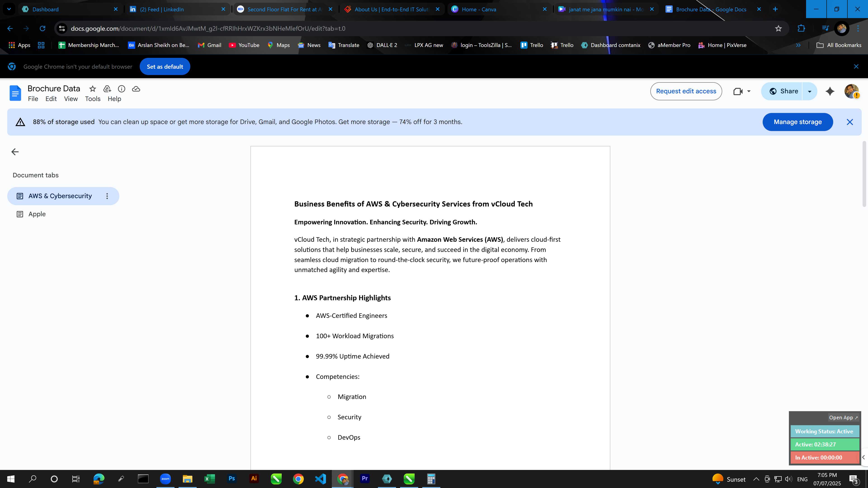Open the aMember Pro bookmark
The width and height of the screenshot is (868, 488).
coord(669,45)
